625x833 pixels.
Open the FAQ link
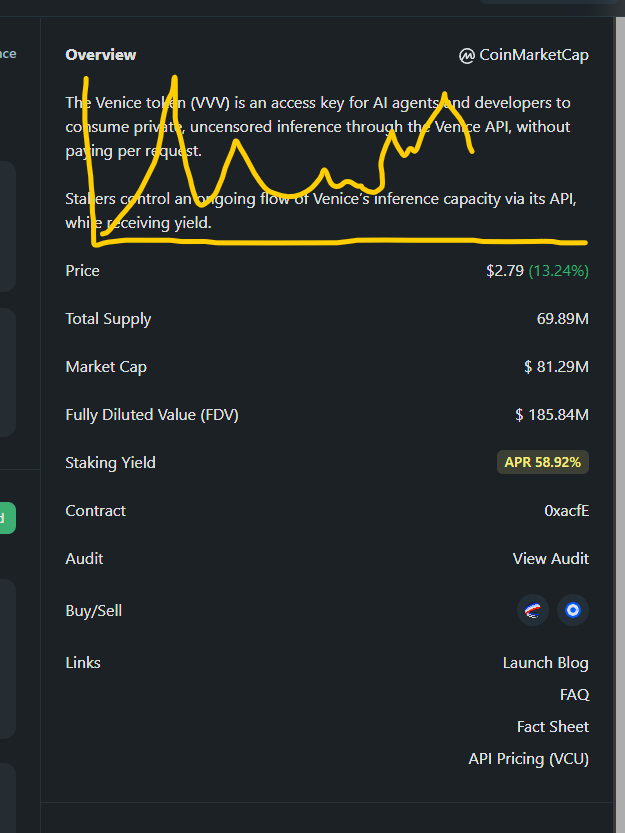(x=575, y=695)
